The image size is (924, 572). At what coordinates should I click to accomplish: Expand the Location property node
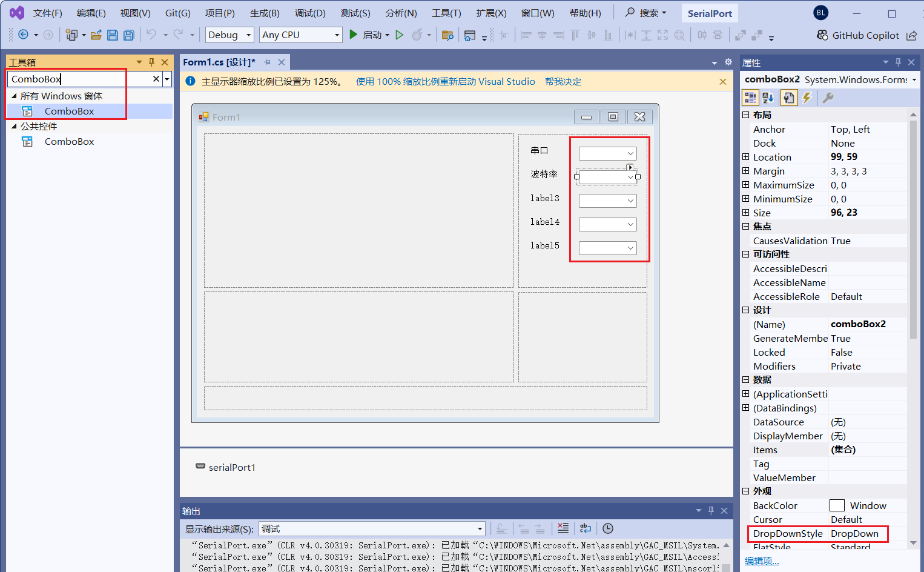[746, 157]
